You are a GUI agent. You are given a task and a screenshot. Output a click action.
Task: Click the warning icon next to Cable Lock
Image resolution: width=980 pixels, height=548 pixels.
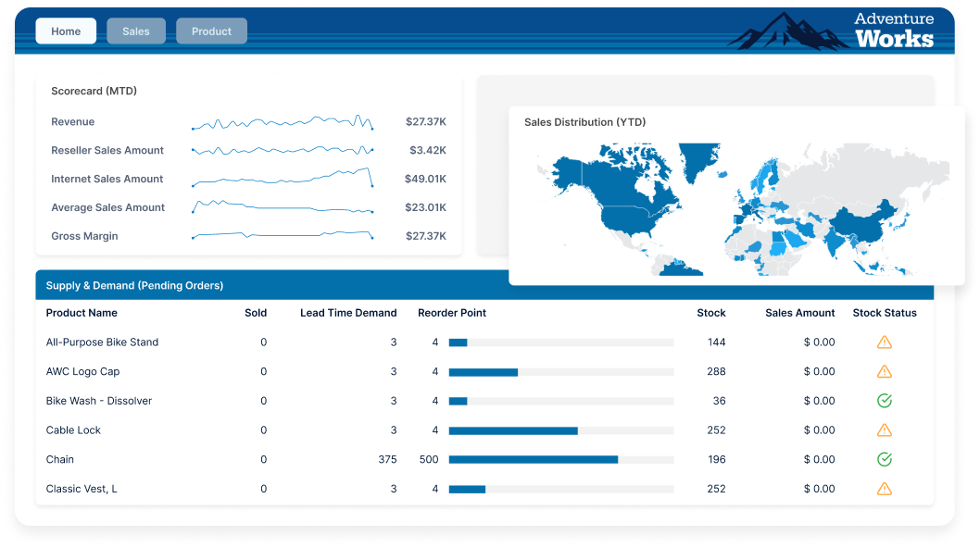(884, 430)
